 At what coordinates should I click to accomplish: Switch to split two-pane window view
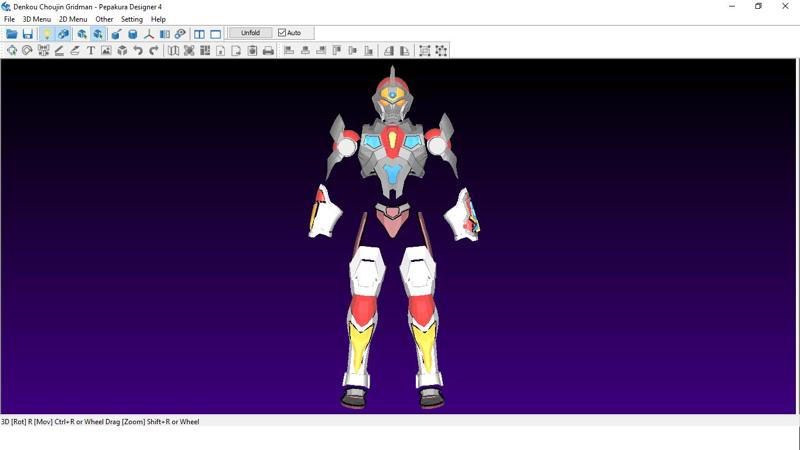pyautogui.click(x=199, y=34)
